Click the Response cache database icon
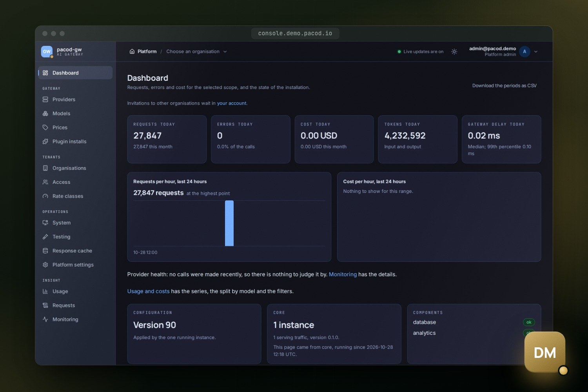 (x=45, y=251)
